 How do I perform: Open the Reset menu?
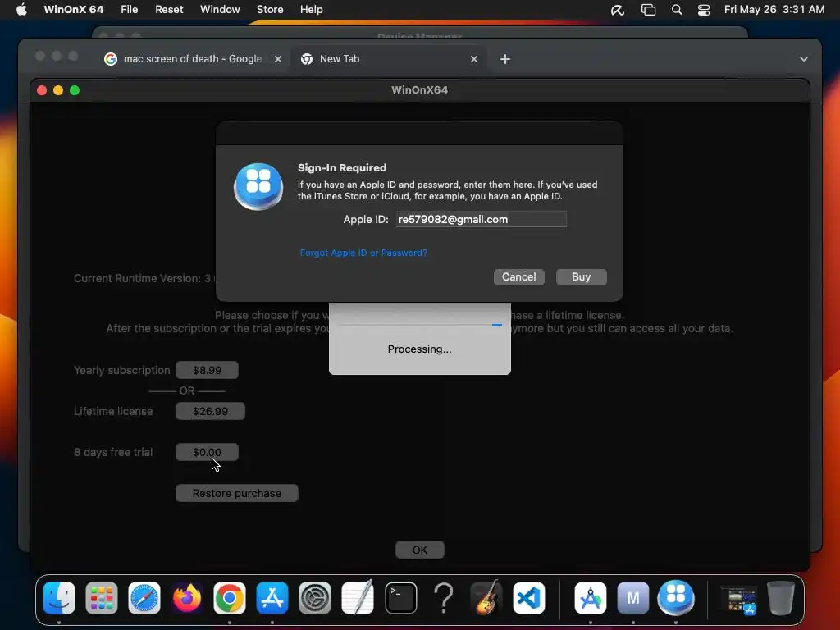[169, 10]
